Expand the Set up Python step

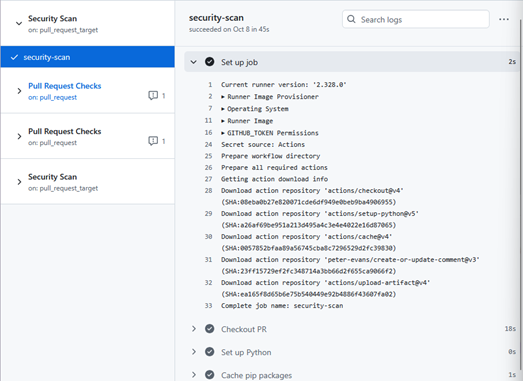tap(193, 352)
